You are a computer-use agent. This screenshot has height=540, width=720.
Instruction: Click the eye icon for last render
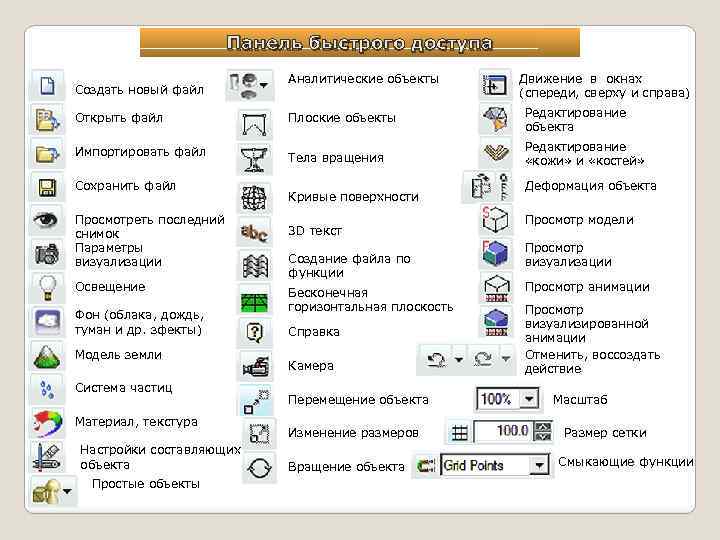[x=46, y=220]
